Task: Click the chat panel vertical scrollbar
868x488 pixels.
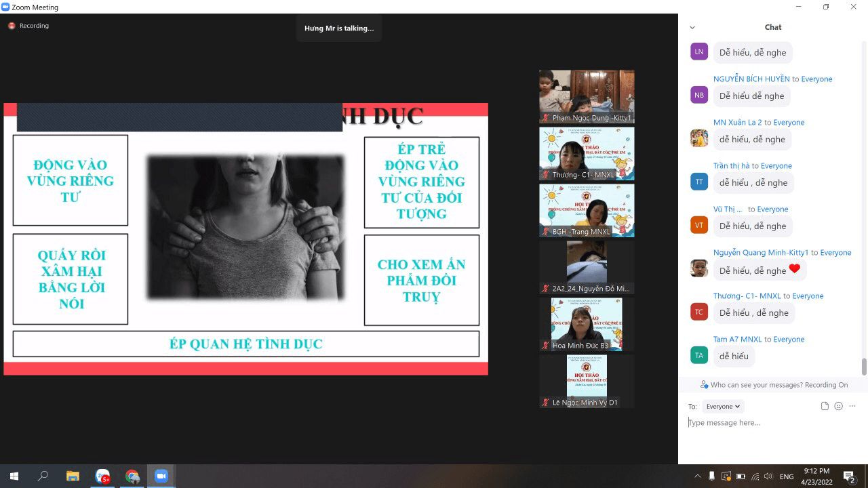Action: 864,366
